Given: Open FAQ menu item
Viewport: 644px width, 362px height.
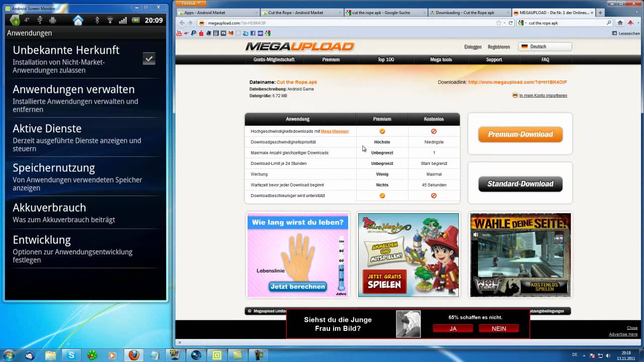Looking at the screenshot, I should (x=545, y=59).
